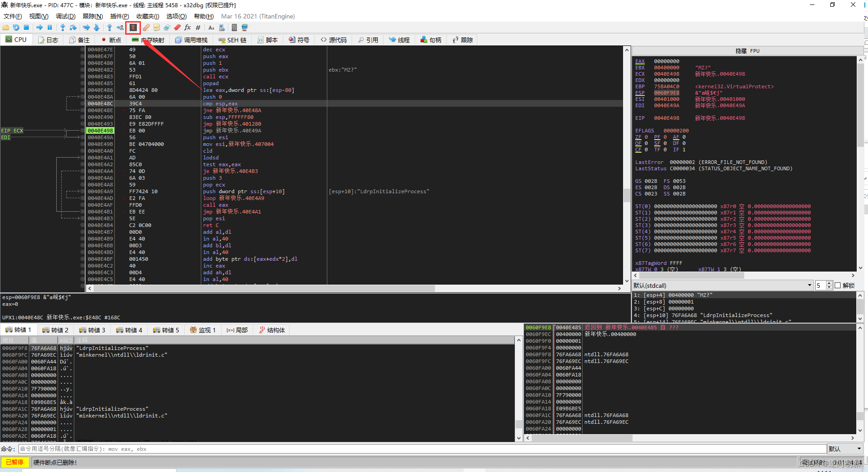
Task: Step into with the down-arrow icon
Action: tap(63, 27)
